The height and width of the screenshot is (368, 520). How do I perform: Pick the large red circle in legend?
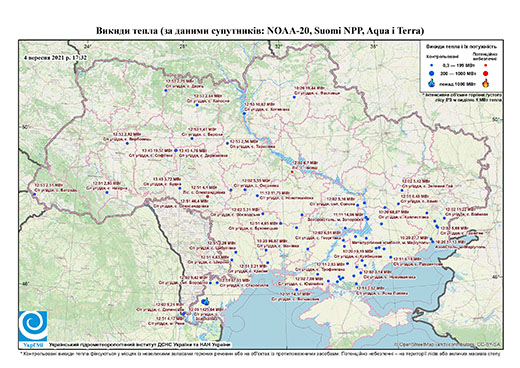(486, 74)
